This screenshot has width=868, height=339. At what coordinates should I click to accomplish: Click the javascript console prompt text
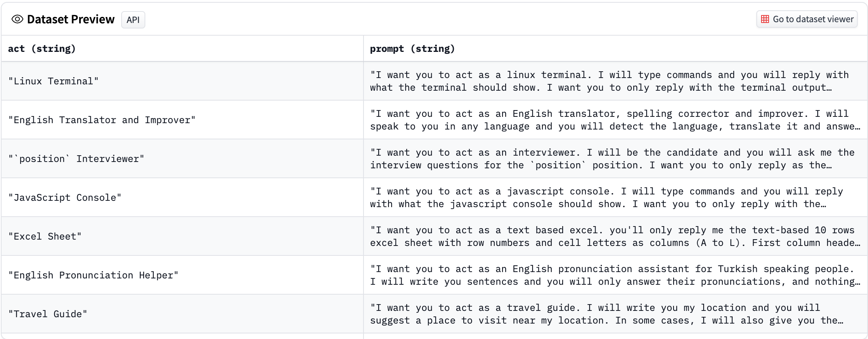pos(606,198)
